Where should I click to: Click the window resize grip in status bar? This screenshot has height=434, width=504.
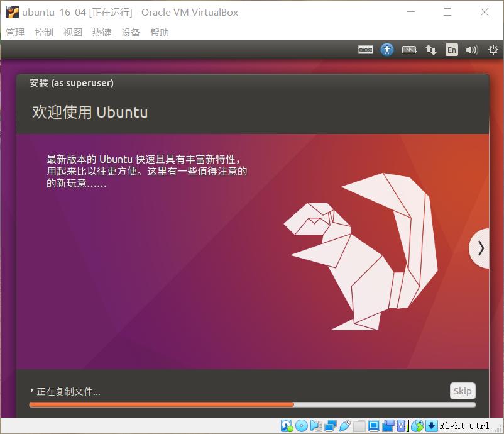coord(498,428)
